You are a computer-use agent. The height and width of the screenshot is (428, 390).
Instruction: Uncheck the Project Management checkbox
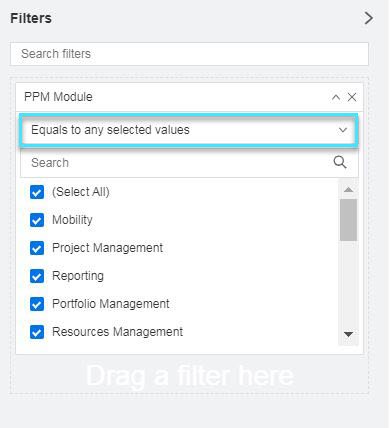[37, 248]
